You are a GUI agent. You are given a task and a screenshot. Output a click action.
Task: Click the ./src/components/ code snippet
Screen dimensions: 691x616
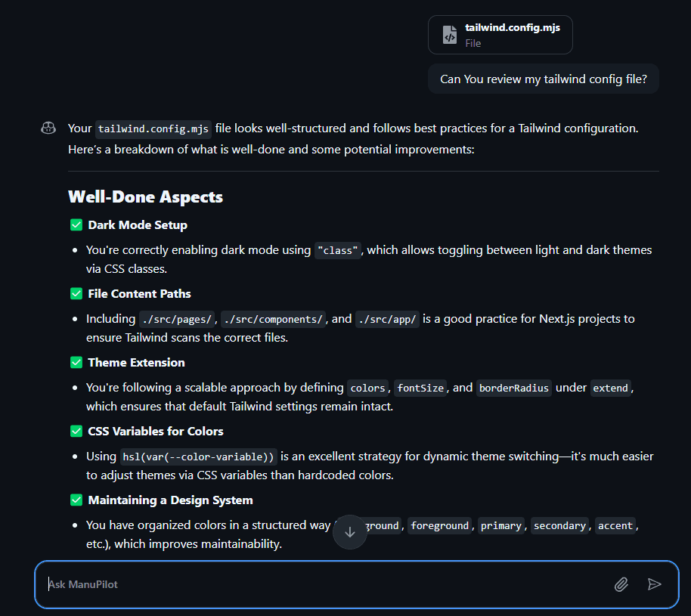click(x=273, y=319)
